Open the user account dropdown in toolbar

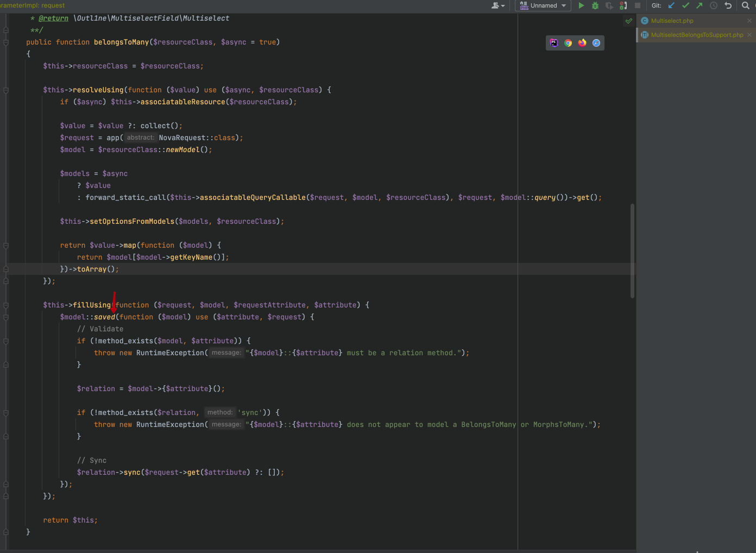[x=497, y=5]
